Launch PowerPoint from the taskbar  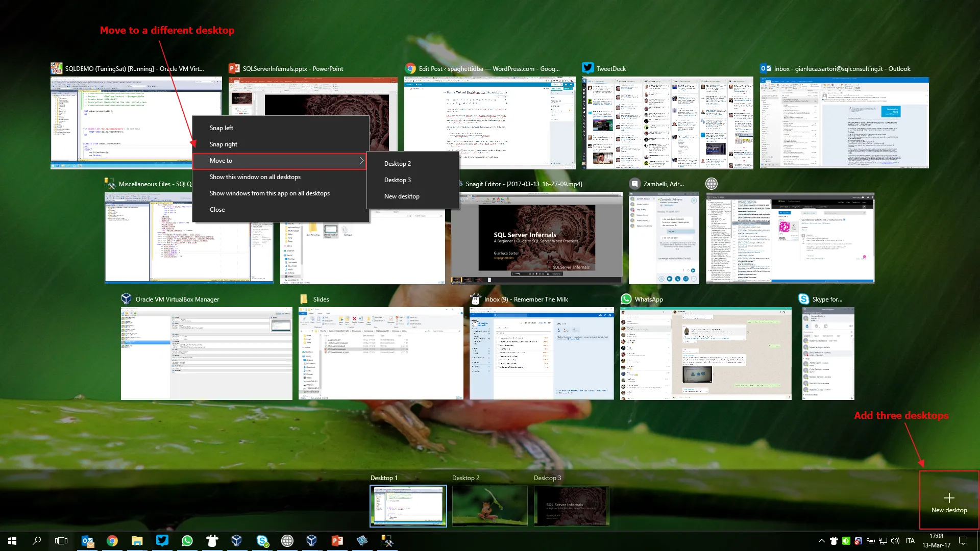pos(337,541)
